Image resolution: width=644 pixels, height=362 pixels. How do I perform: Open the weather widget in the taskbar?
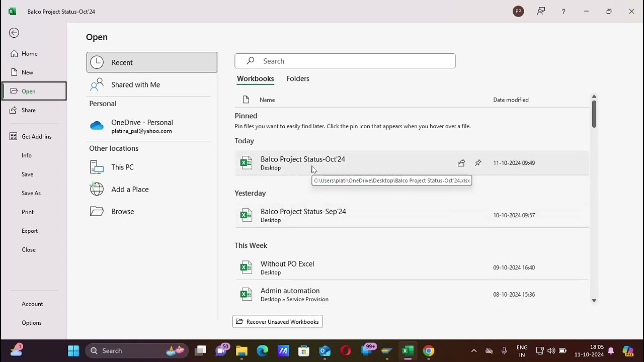pos(16,350)
